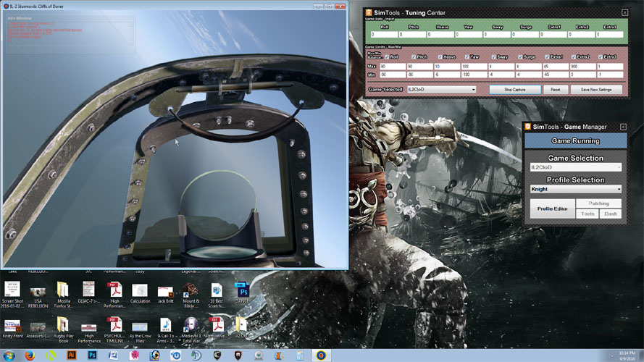Open Mount & Blade desktop shortcut
Viewport: 644px width, 362px height.
tap(191, 290)
